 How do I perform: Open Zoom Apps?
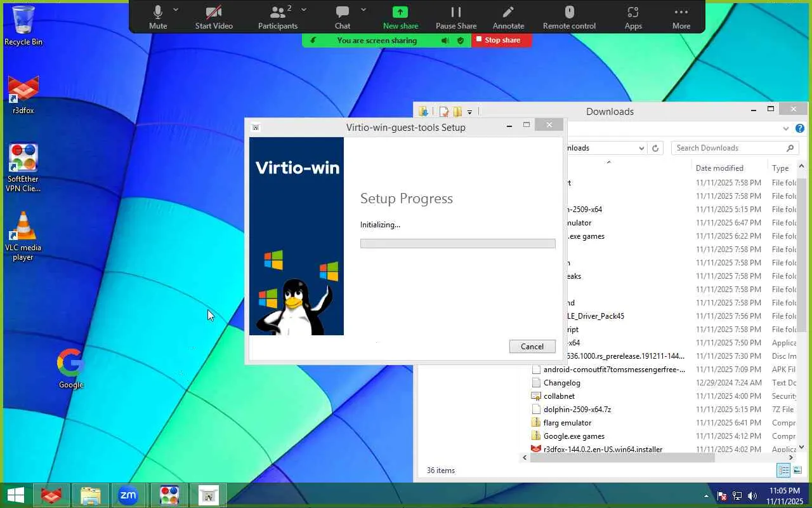pyautogui.click(x=633, y=17)
